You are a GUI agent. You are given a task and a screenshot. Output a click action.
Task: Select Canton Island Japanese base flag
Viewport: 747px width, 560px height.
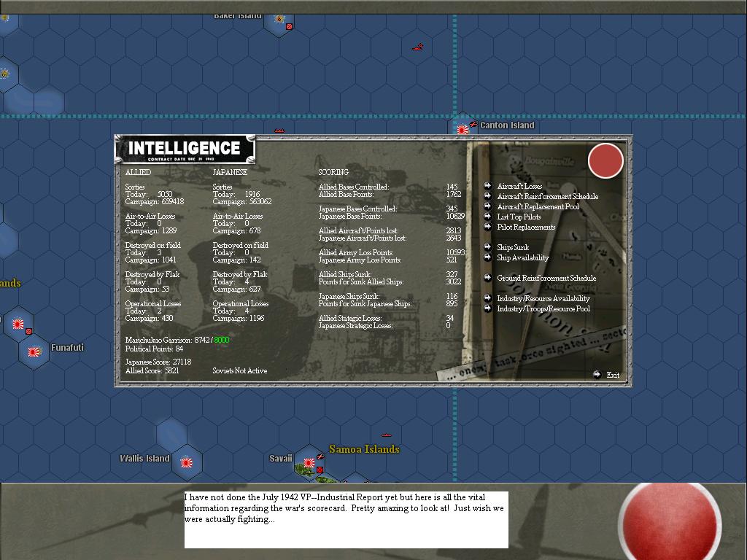462,130
